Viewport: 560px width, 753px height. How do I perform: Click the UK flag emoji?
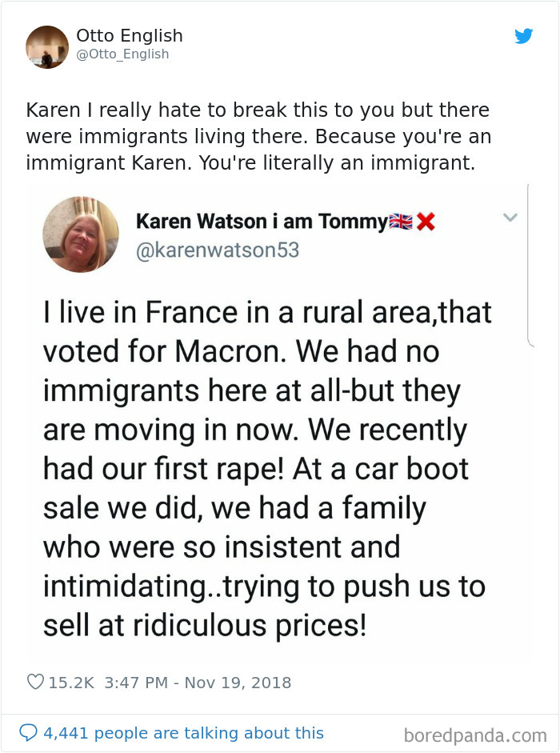coord(401,222)
